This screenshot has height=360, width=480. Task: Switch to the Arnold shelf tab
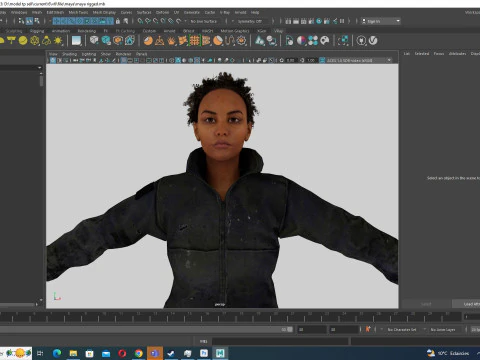(169, 31)
